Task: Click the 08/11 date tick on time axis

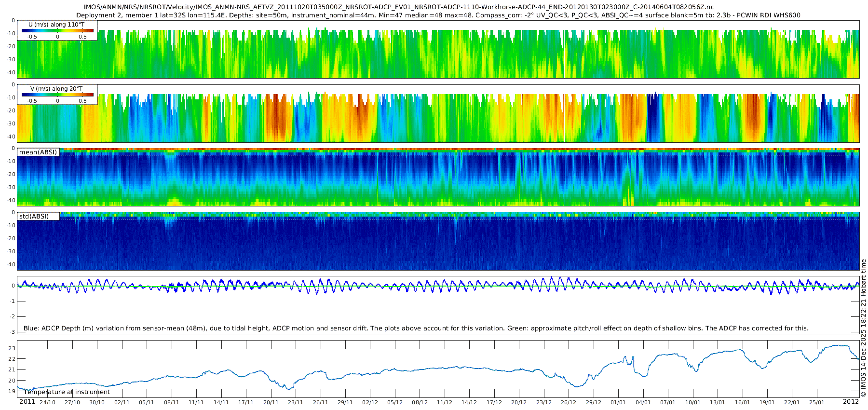Action: [171, 402]
